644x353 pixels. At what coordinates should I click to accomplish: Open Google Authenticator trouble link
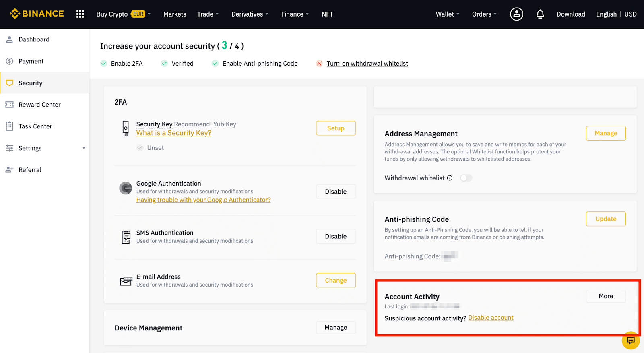[x=203, y=200]
